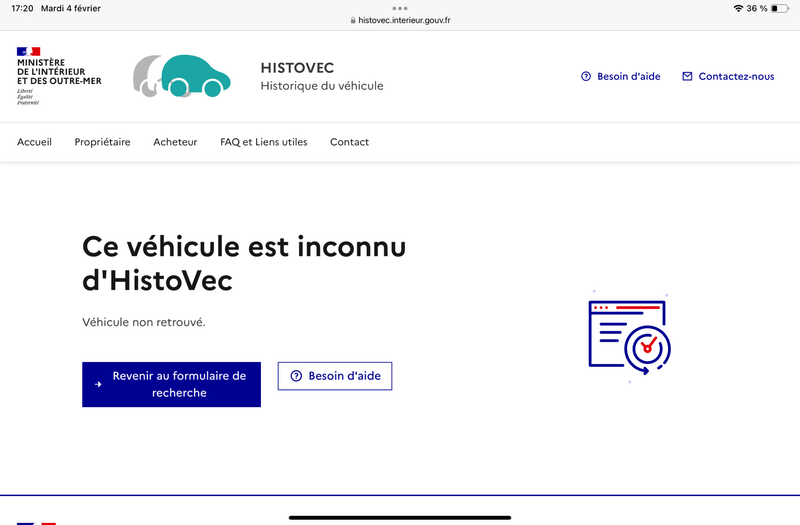Click Revenir au formulaire de recherche button
Screen dimensions: 800x525
tap(171, 384)
